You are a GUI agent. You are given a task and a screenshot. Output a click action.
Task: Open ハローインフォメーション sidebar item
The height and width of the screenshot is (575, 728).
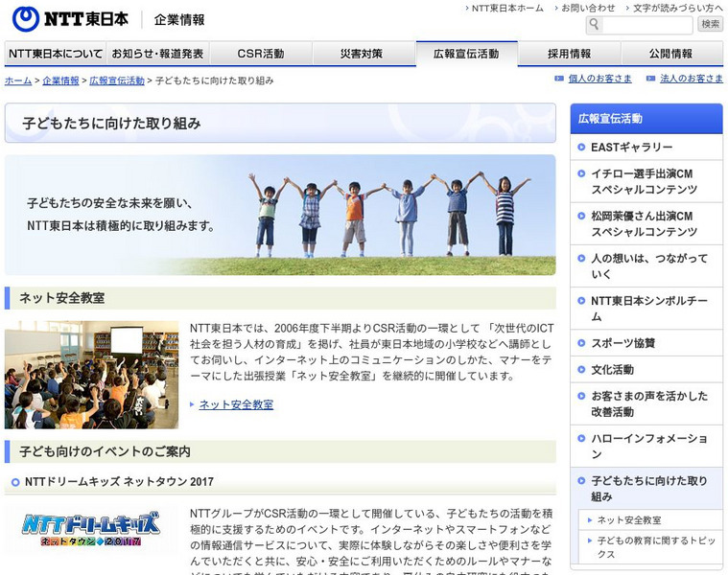coord(646,446)
